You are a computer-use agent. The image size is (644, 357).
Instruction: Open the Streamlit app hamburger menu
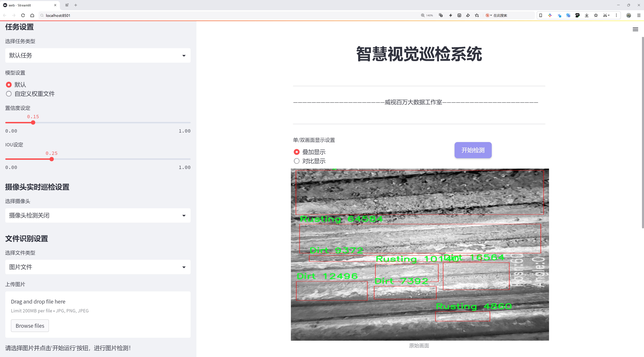tap(635, 29)
